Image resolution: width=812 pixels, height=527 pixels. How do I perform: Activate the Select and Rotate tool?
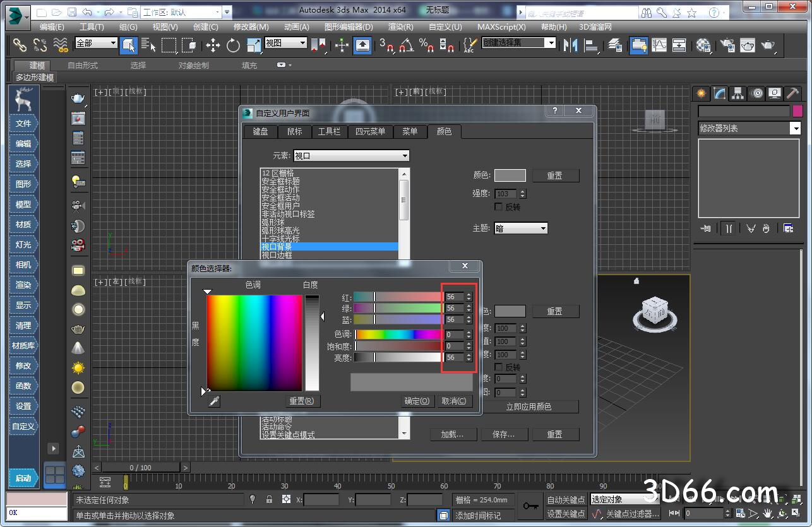click(233, 45)
